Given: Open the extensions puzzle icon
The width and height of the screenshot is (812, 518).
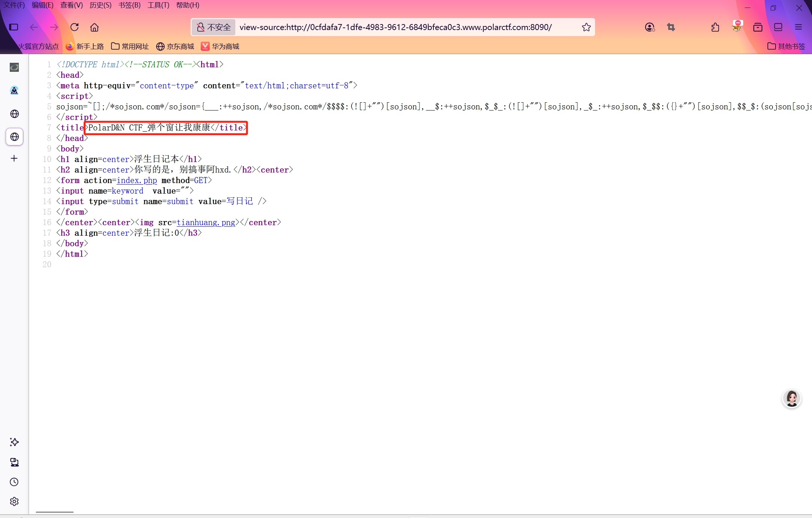Looking at the screenshot, I should pyautogui.click(x=715, y=27).
